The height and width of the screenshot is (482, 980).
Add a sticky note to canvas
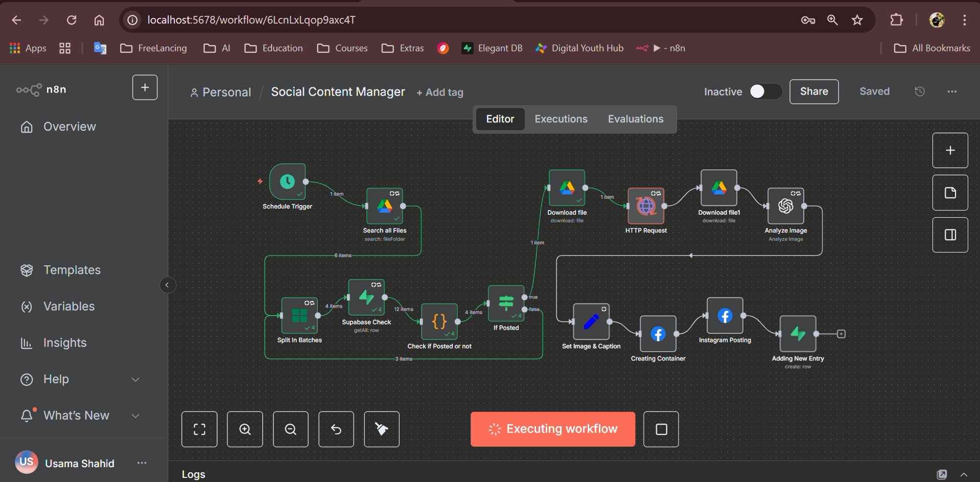tap(950, 193)
